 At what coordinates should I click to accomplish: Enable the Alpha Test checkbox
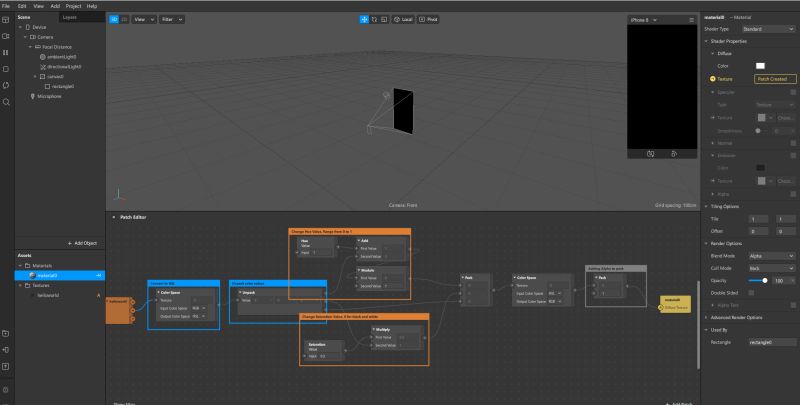pos(793,305)
